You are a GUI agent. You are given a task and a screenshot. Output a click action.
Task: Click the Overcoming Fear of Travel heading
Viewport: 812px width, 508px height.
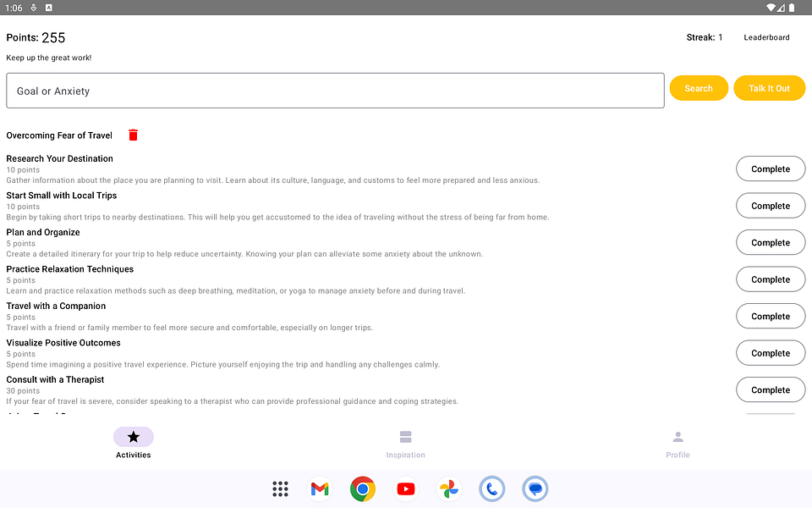[59, 135]
